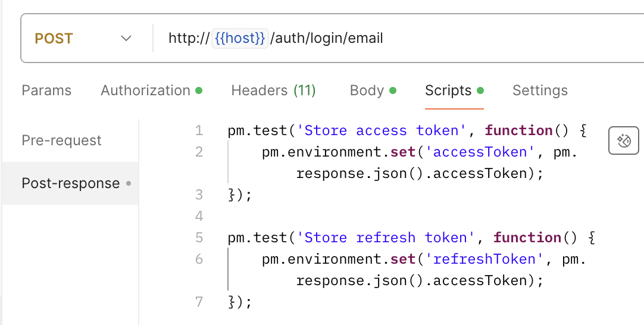Image resolution: width=644 pixels, height=325 pixels.
Task: Select the Body tab
Action: click(x=367, y=90)
